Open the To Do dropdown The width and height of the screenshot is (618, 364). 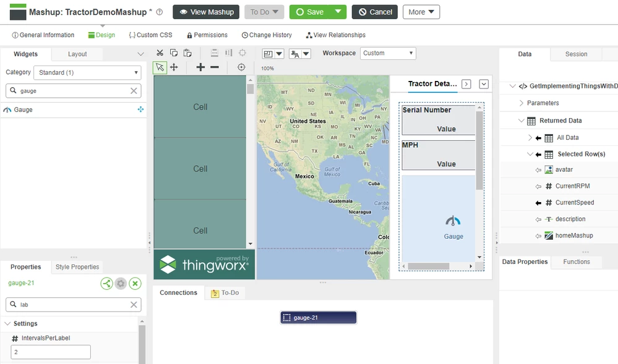coord(264,12)
